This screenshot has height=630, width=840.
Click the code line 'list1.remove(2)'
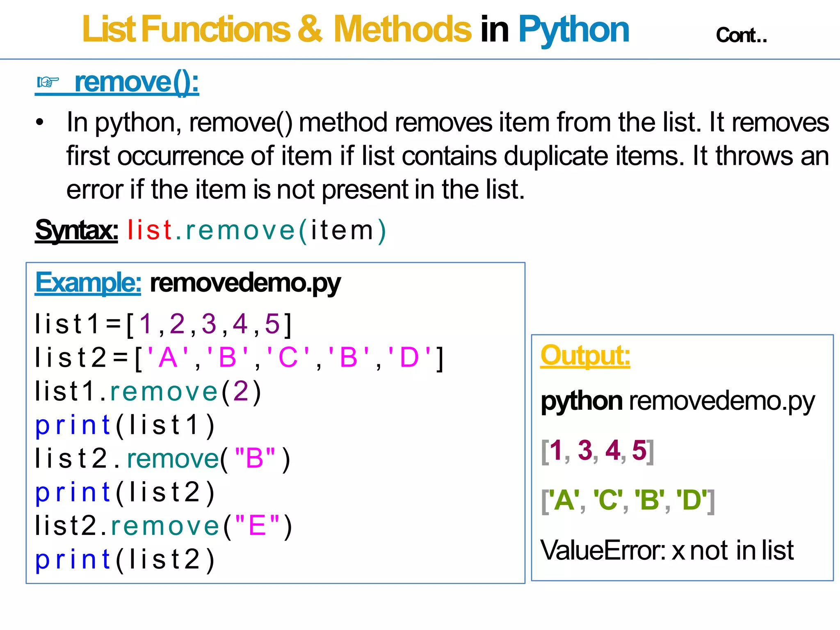pyautogui.click(x=148, y=392)
